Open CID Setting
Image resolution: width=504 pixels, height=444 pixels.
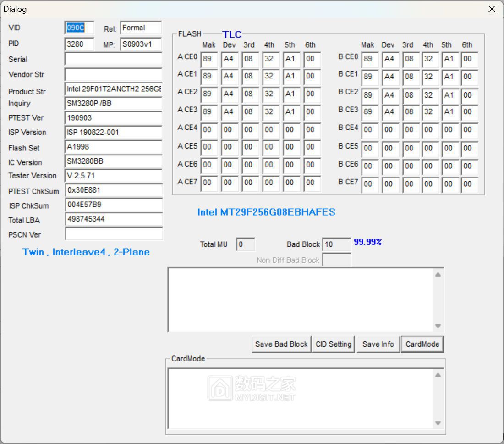click(x=333, y=344)
